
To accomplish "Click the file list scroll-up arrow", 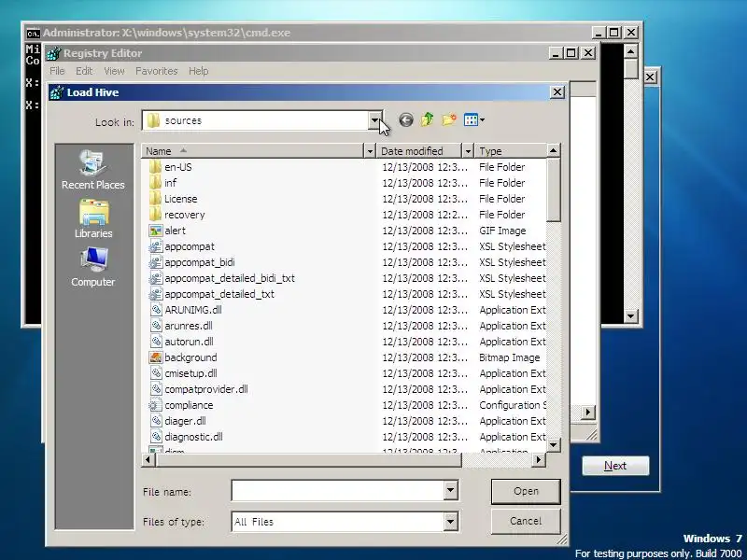I will pyautogui.click(x=553, y=151).
